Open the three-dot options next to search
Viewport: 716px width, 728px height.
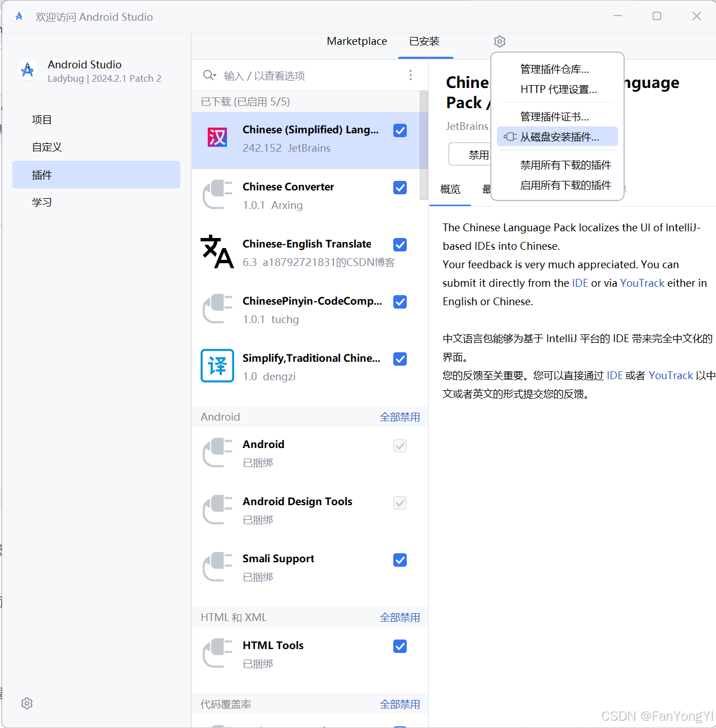tap(411, 75)
